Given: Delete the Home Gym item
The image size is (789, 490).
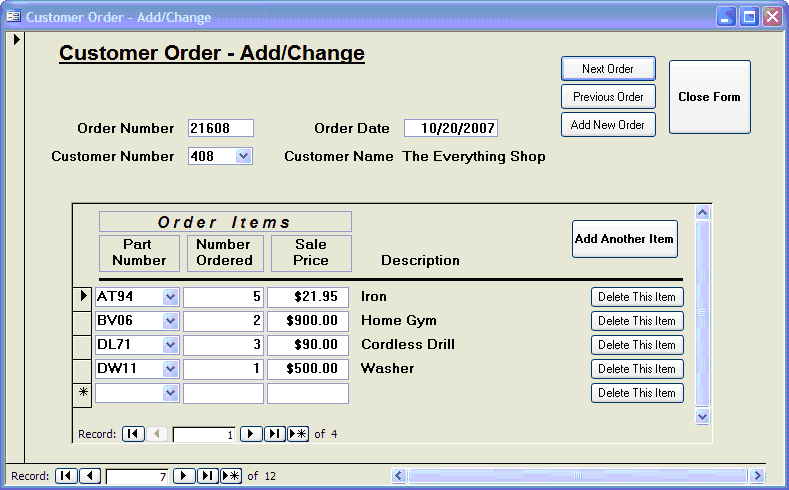Looking at the screenshot, I should [637, 321].
